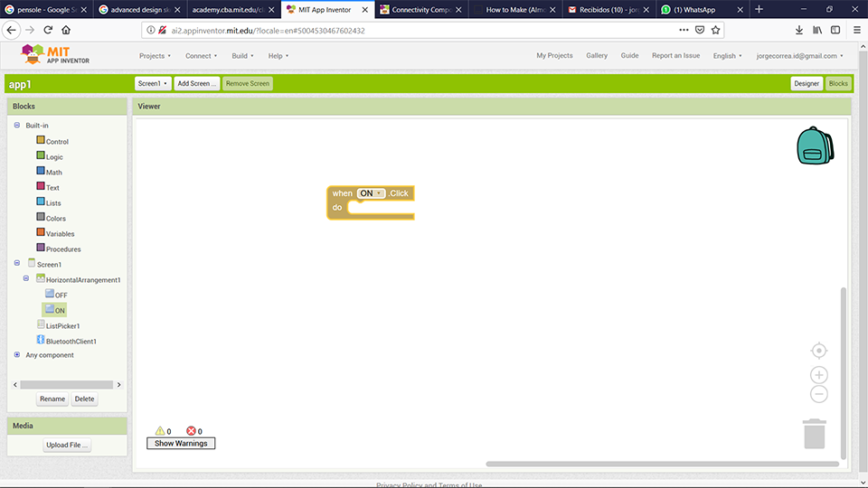Click the Remove Screen button
868x488 pixels.
tap(248, 83)
